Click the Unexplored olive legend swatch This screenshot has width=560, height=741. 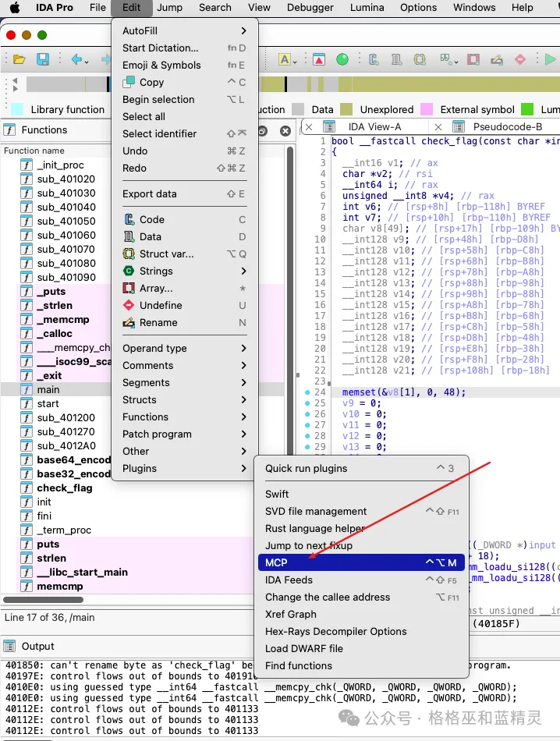pos(346,110)
